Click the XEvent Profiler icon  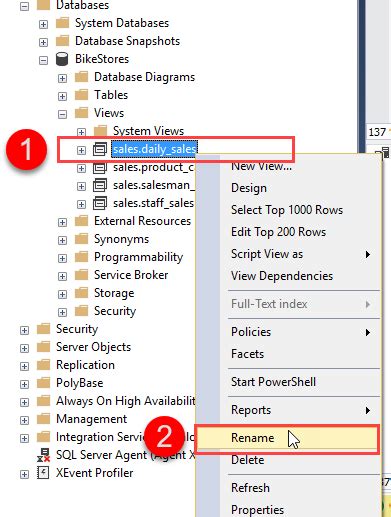(43, 473)
